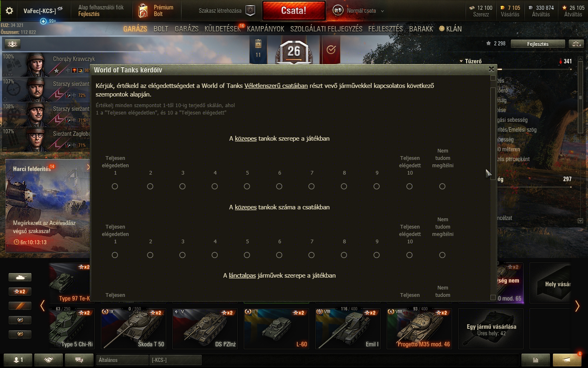The height and width of the screenshot is (368, 588).
Task: Open the crew operations icon
Action: click(x=13, y=44)
